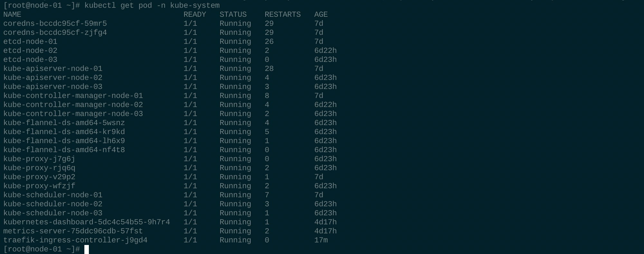Click the traefik-ingress-controller-j9gd4 pod name

click(x=75, y=240)
